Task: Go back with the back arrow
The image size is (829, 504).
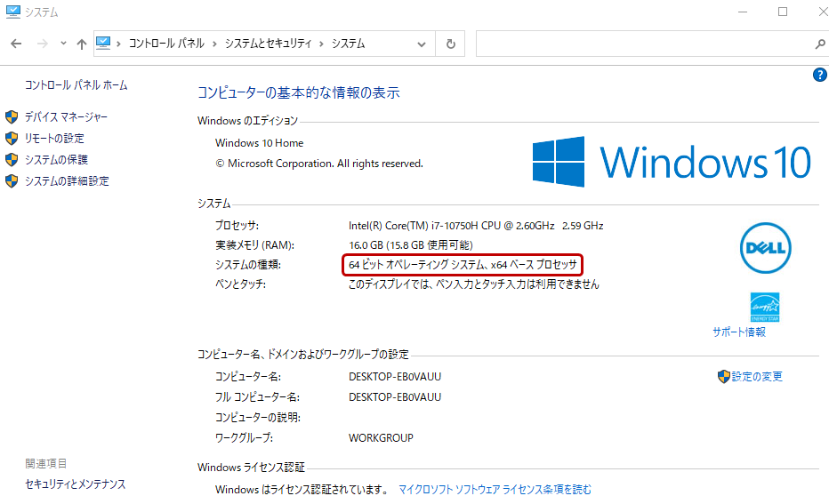Action: click(x=16, y=44)
